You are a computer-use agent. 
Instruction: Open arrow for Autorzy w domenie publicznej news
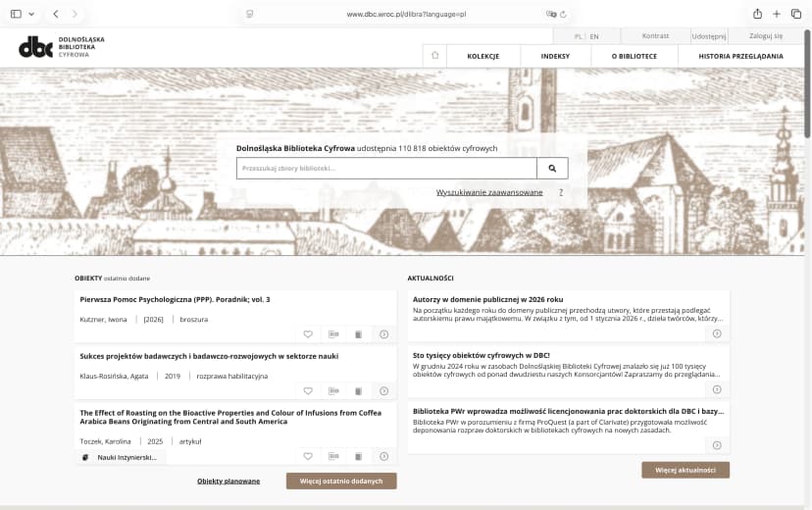[x=717, y=333]
